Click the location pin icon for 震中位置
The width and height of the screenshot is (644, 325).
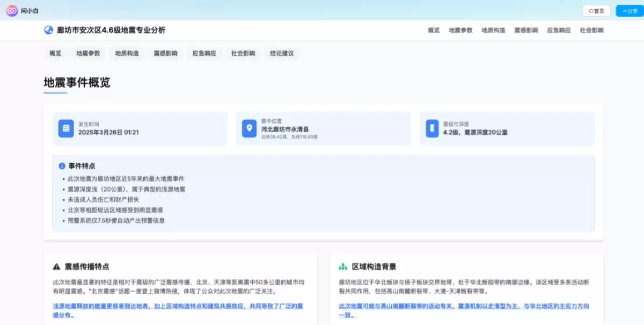(x=249, y=128)
